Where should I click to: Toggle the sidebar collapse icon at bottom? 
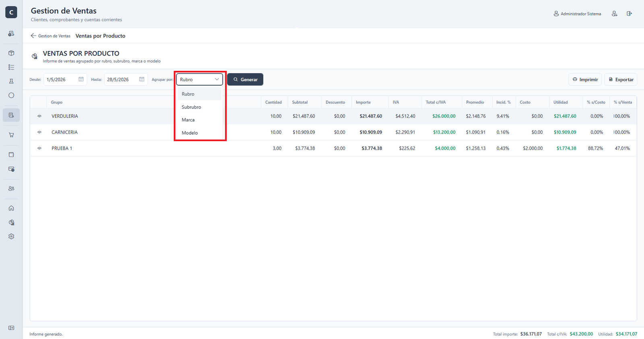point(11,328)
